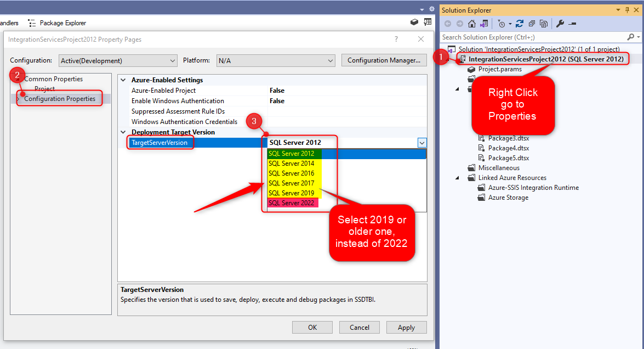Screen dimensions: 644x349
Task: Click the grid icon at designer top right
Action: point(428,22)
